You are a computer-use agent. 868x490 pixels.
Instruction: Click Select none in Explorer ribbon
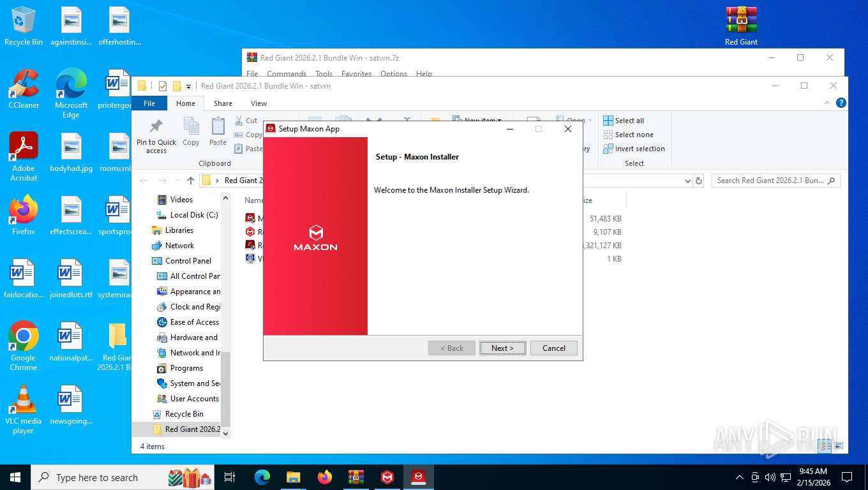[629, 135]
